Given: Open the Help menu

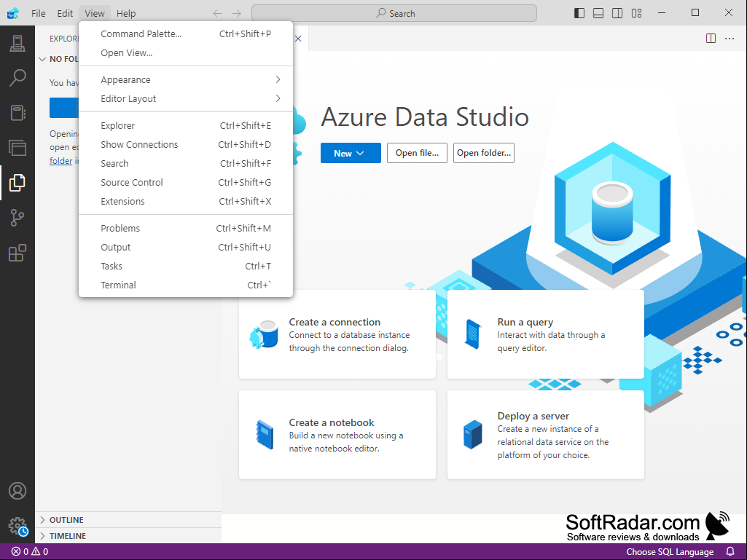Looking at the screenshot, I should tap(126, 13).
